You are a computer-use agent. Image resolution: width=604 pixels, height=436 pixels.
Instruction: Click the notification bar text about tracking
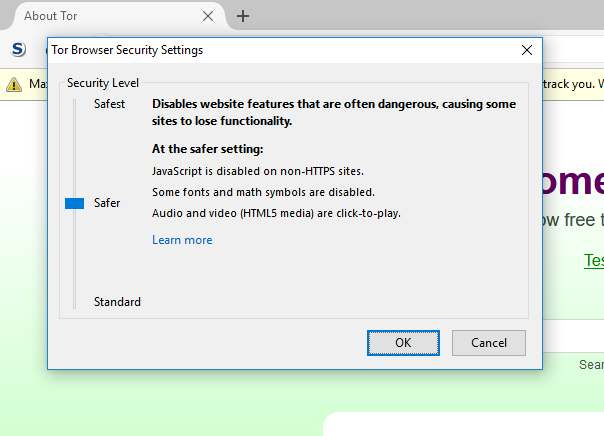pyautogui.click(x=572, y=85)
